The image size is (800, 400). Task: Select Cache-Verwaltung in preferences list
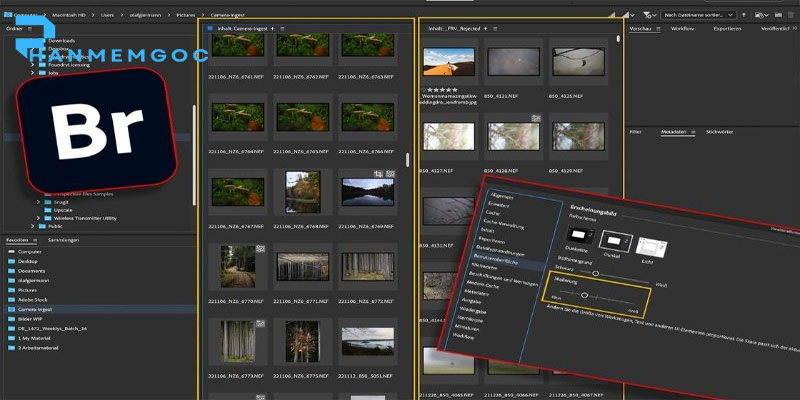(x=504, y=223)
